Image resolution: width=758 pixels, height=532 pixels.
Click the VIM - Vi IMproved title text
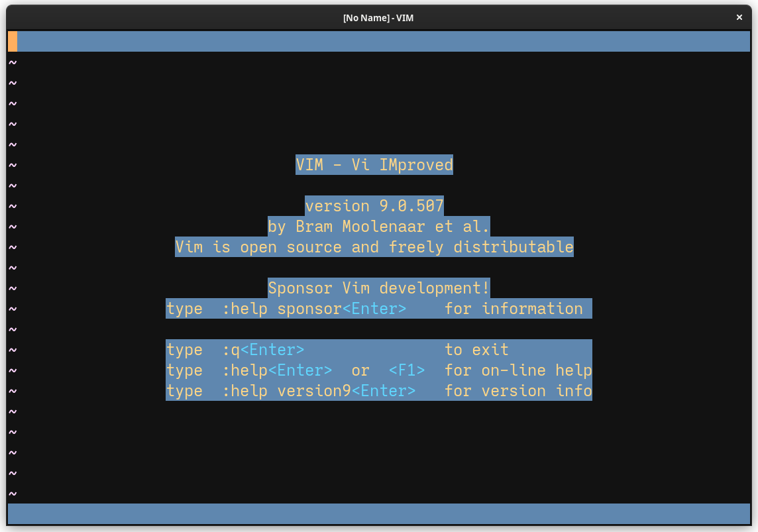(x=374, y=165)
